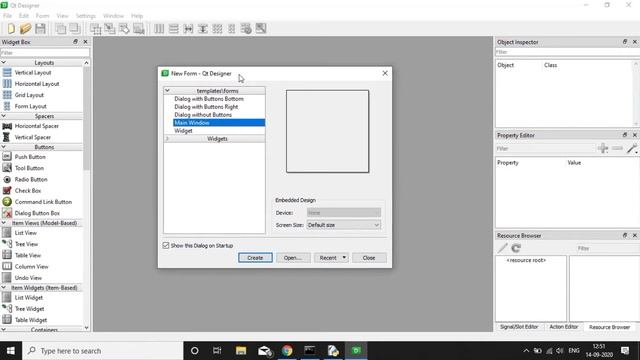Click the reload icon in Resource Browser
The height and width of the screenshot is (360, 640).
point(516,248)
